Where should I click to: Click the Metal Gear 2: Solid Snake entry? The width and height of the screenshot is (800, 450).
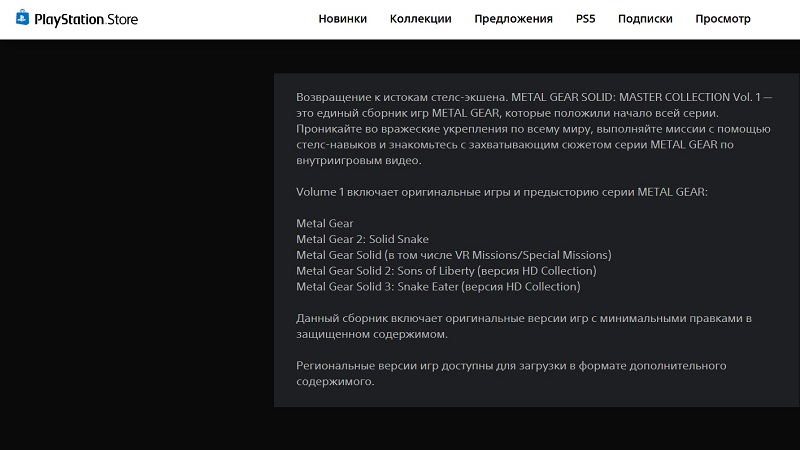362,239
